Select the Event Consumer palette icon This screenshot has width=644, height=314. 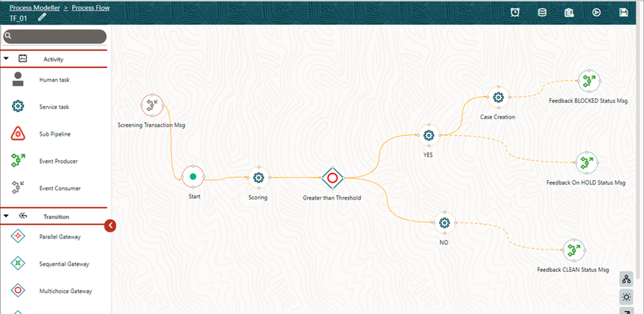click(x=18, y=188)
